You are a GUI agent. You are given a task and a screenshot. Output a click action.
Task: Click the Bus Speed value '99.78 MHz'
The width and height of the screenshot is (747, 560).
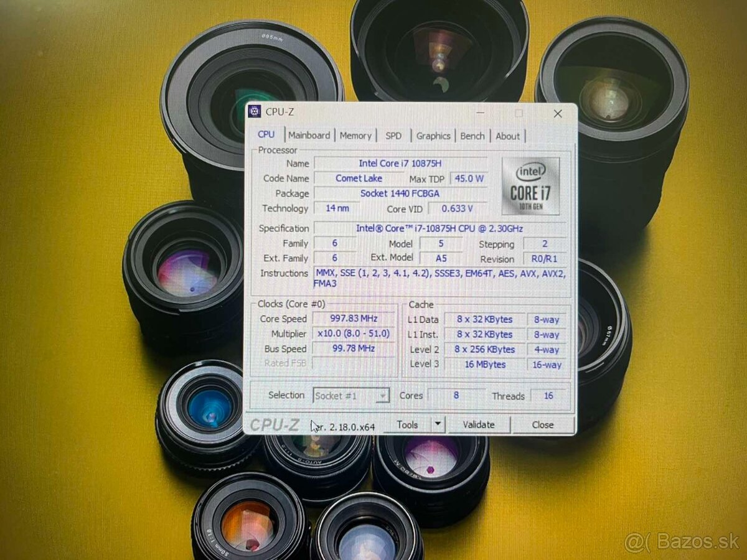pos(353,348)
